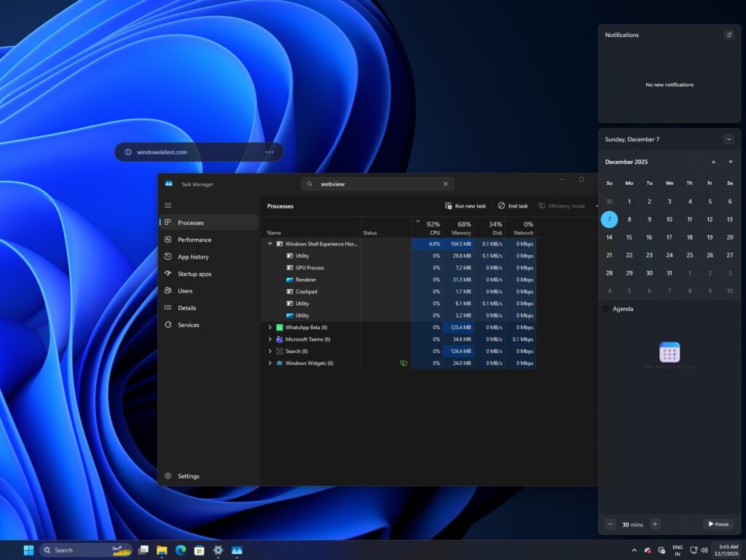746x560 pixels.
Task: Clear the webview search with the X
Action: [x=446, y=184]
